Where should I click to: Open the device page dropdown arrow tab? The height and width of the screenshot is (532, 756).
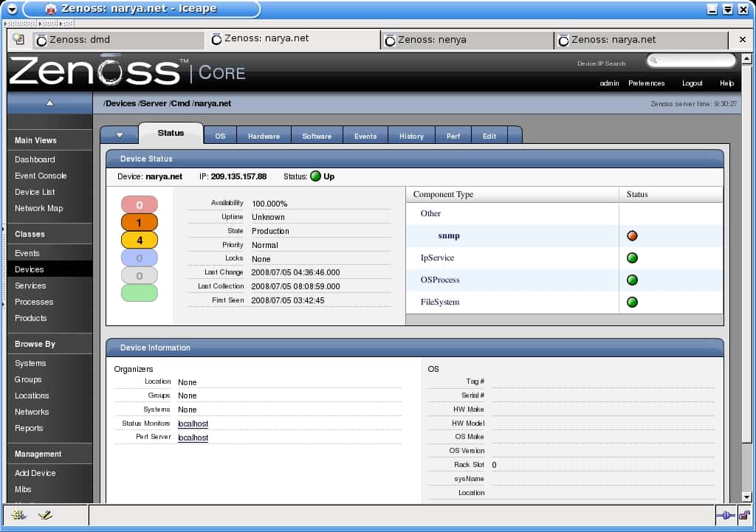coord(120,136)
